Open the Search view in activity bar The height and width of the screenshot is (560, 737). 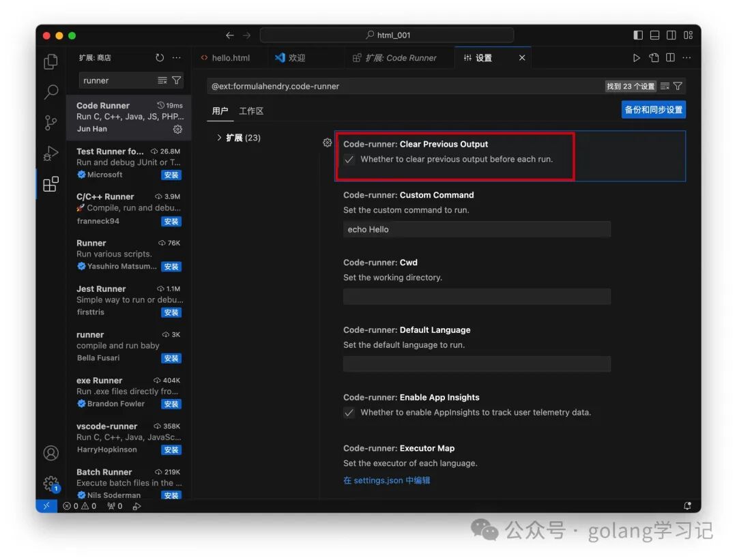point(50,91)
